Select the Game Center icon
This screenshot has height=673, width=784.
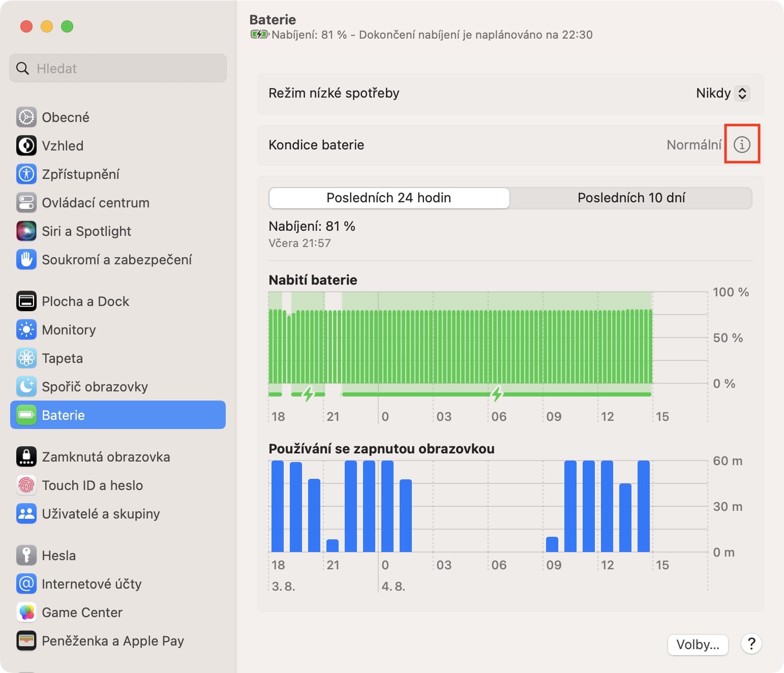tap(26, 613)
